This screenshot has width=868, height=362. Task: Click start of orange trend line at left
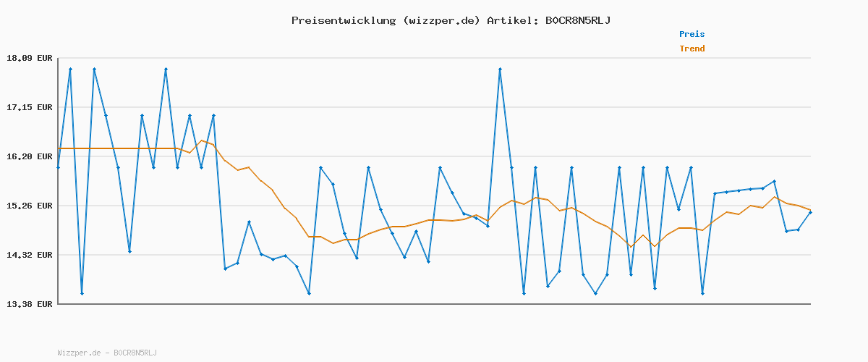[x=59, y=148]
